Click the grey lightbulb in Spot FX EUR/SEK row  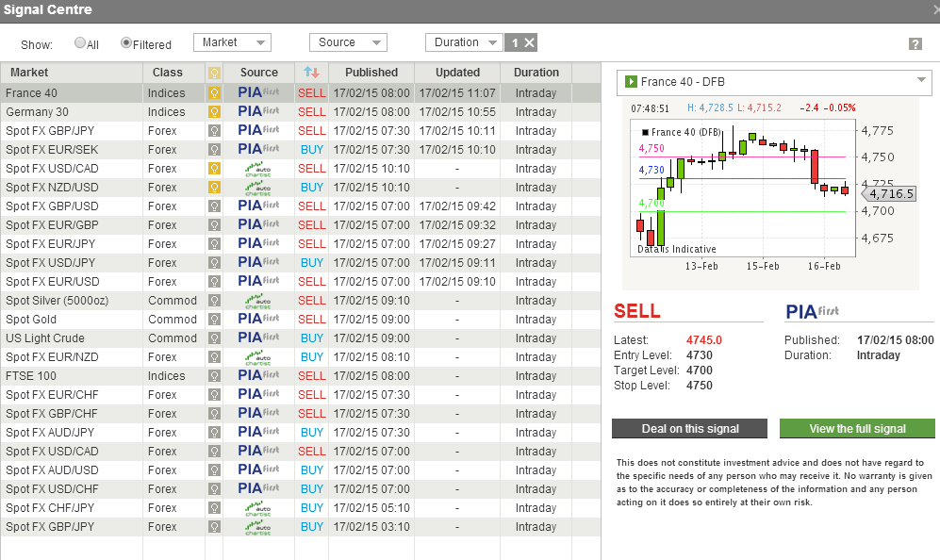pyautogui.click(x=214, y=150)
